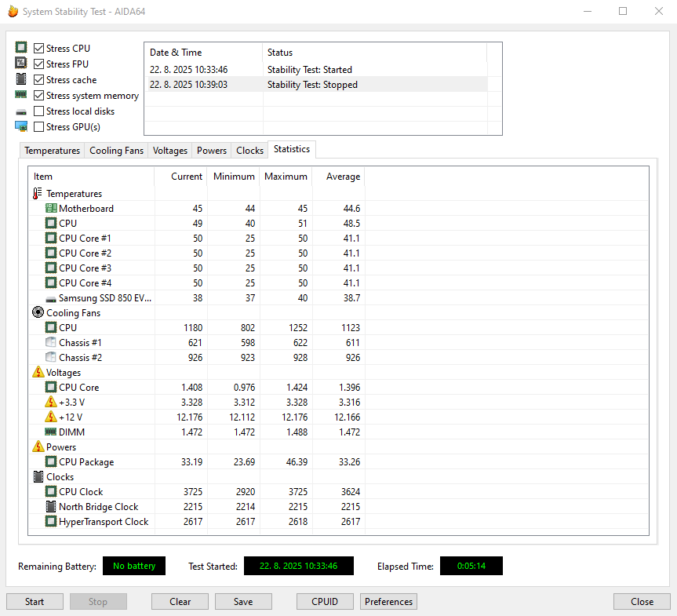Viewport: 677px width, 616px height.
Task: Click the DIMM voltage icon
Action: pyautogui.click(x=50, y=432)
